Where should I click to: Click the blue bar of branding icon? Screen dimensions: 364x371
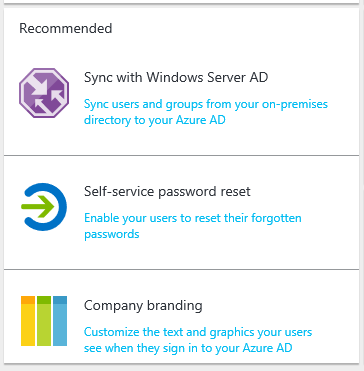click(x=60, y=321)
